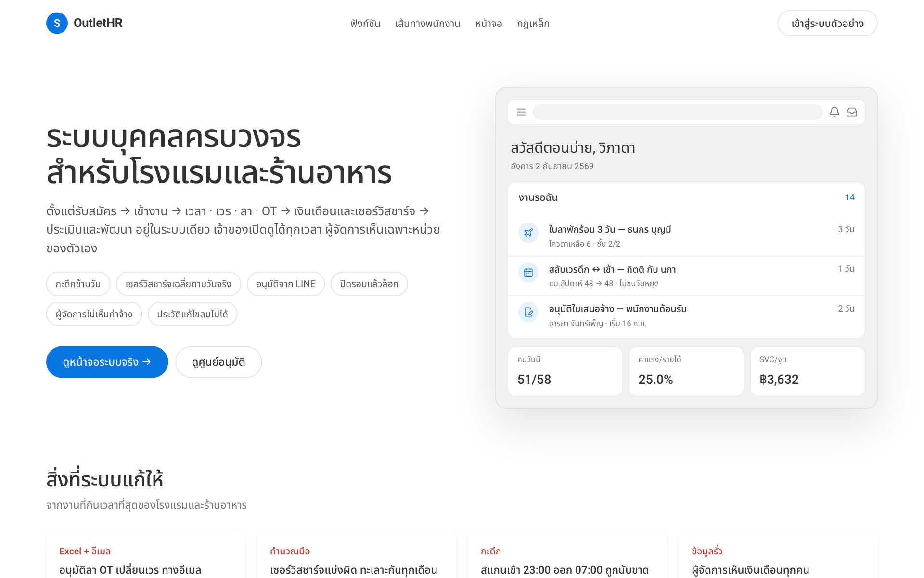This screenshot has height=578, width=924.
Task: Open the สลับเวรดึก ↔ เช้า task row
Action: [x=686, y=276]
